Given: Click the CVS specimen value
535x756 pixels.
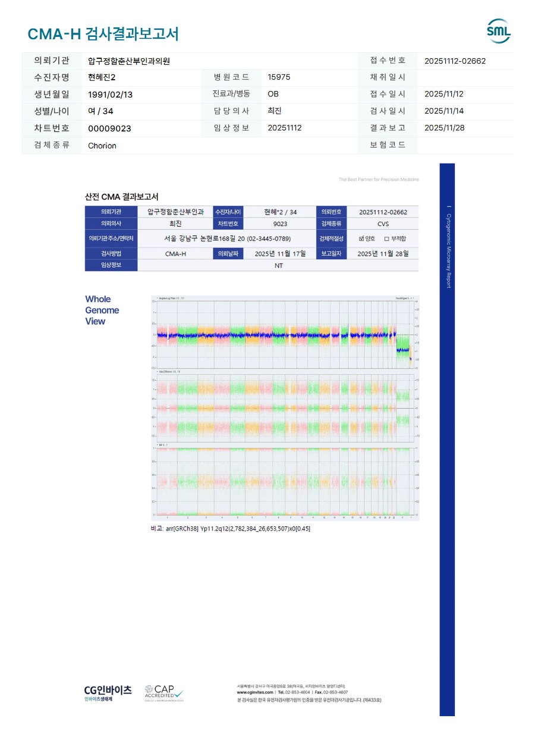Looking at the screenshot, I should [383, 224].
